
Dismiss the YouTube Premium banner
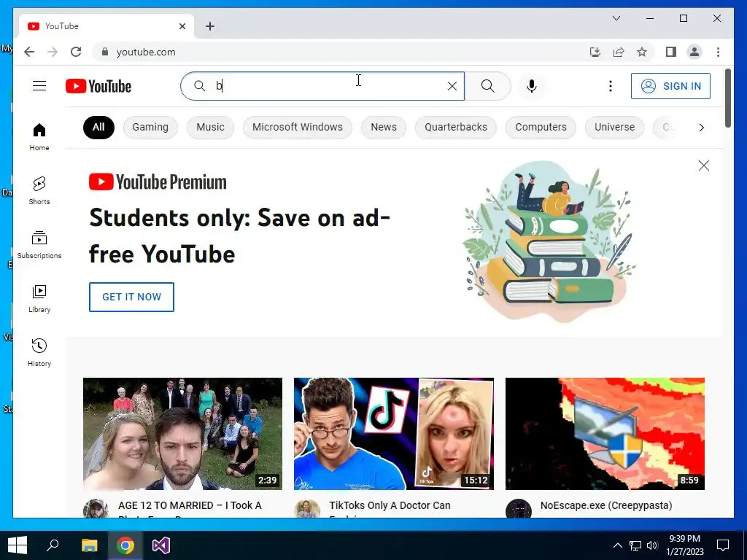(x=704, y=166)
